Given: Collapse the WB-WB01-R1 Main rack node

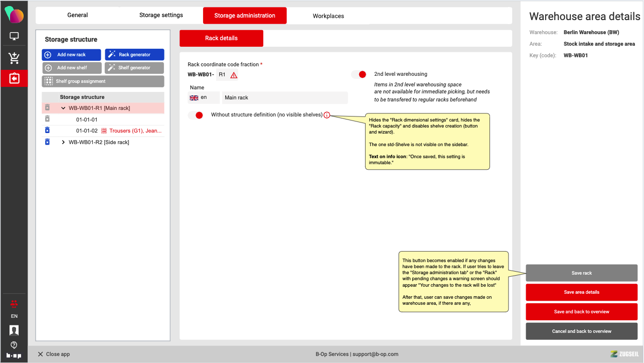Looking at the screenshot, I should pyautogui.click(x=63, y=108).
